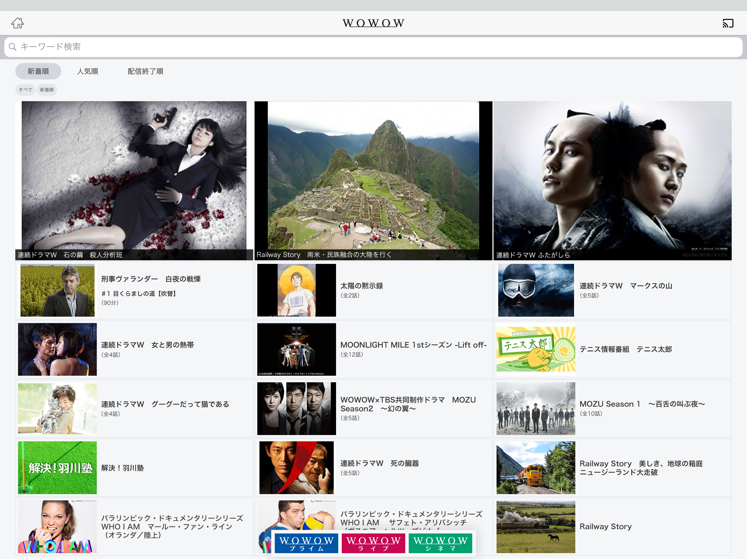Click the すべて filter chip
This screenshot has width=747, height=560.
(25, 90)
